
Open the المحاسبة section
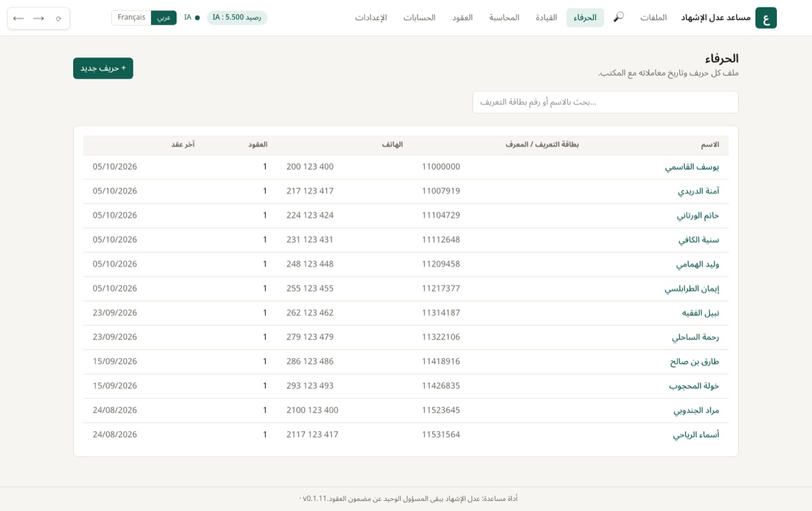pyautogui.click(x=504, y=18)
